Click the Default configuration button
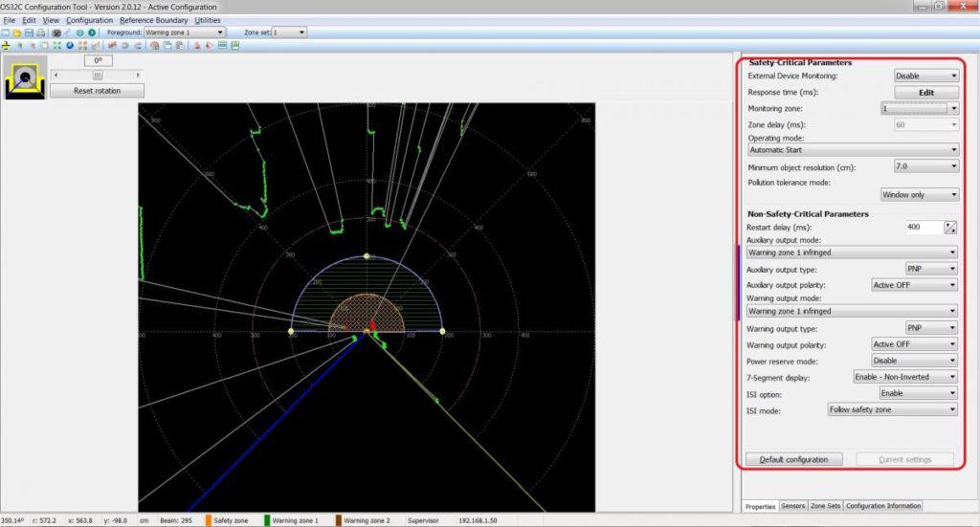 coord(793,459)
